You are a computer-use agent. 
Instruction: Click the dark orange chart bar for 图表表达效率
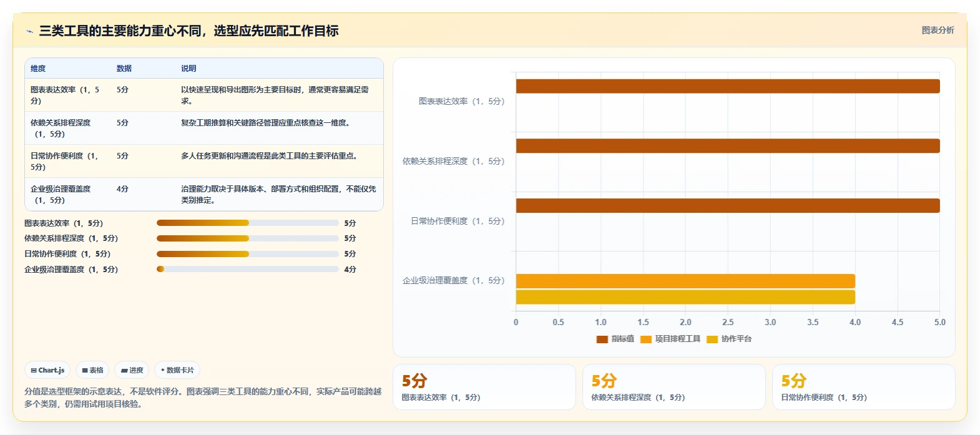click(x=728, y=86)
